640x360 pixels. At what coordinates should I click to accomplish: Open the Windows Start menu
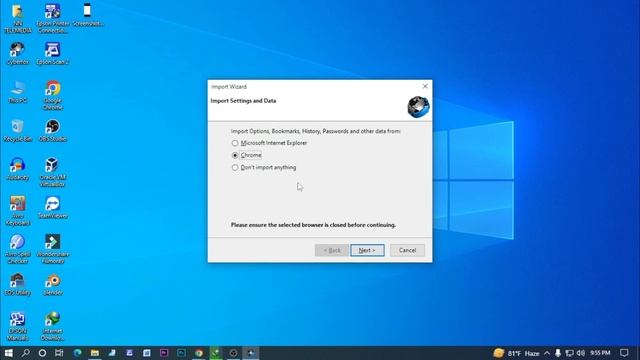pyautogui.click(x=8, y=353)
